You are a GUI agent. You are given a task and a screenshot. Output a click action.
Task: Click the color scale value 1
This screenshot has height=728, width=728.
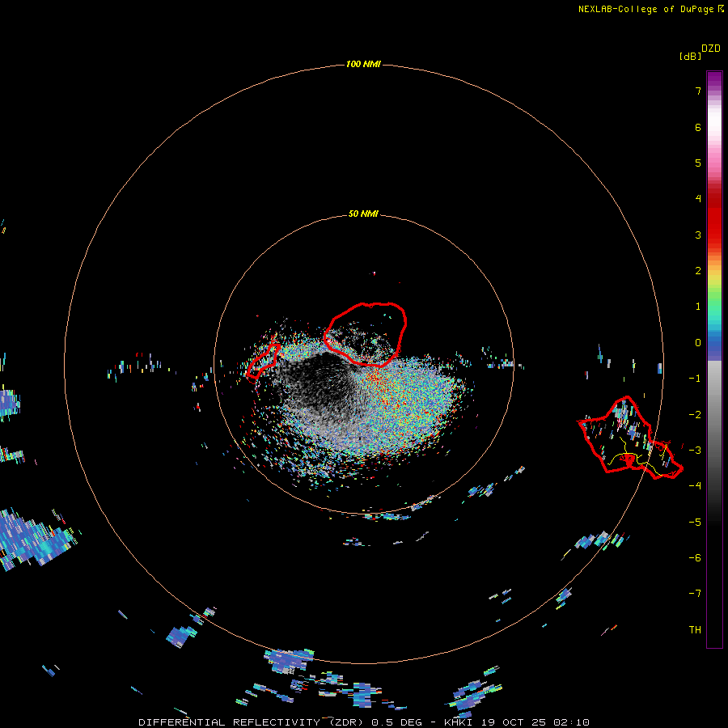tap(698, 307)
